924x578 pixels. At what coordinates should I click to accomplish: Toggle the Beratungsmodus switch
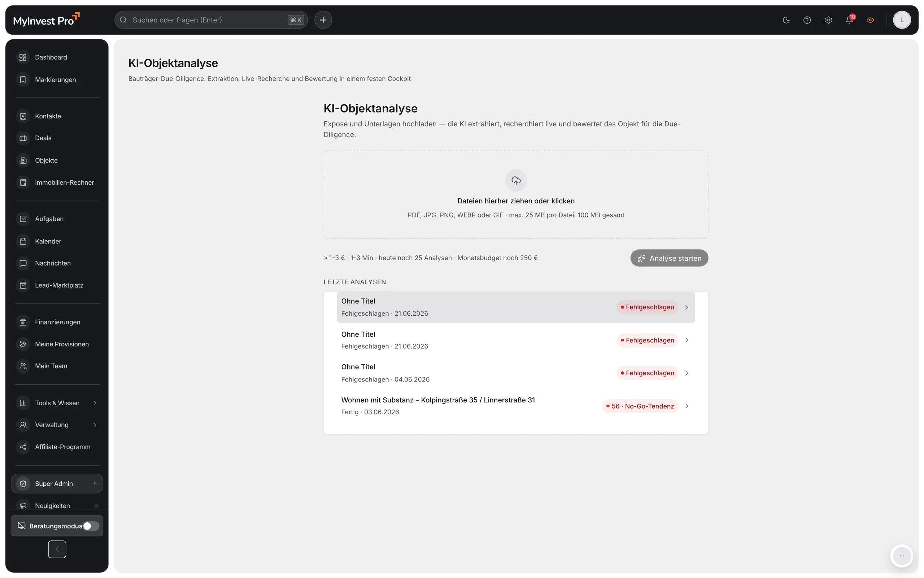(x=91, y=526)
